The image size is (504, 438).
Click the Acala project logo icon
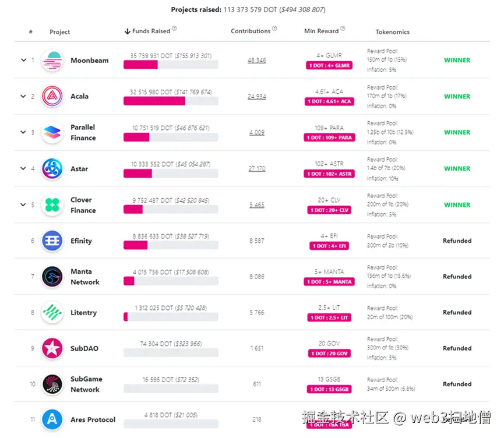(52, 97)
